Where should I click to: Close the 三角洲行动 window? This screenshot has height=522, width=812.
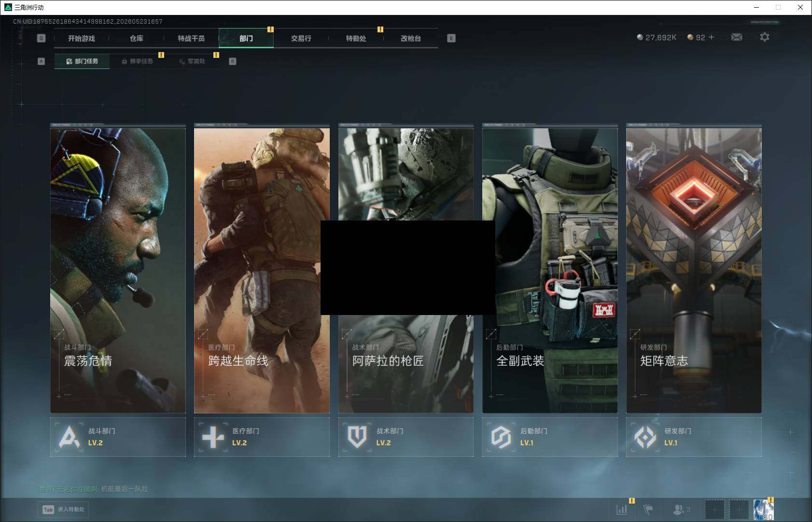[800, 7]
